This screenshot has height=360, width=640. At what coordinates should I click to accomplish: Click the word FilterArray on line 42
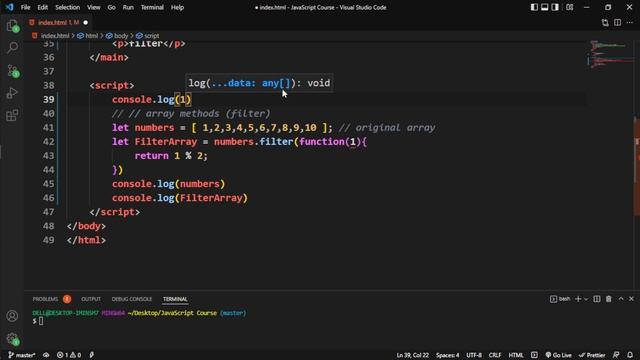pyautogui.click(x=166, y=142)
